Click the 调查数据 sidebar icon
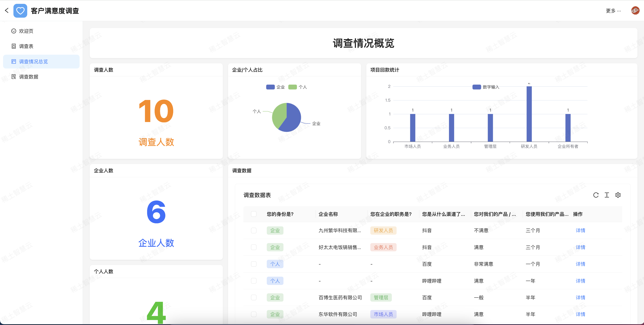 pyautogui.click(x=14, y=77)
